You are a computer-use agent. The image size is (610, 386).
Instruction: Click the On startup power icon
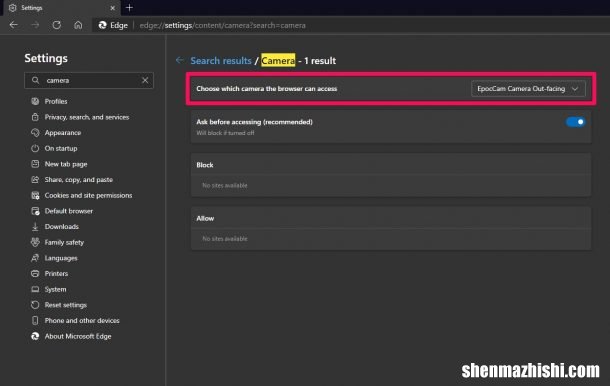click(35, 148)
